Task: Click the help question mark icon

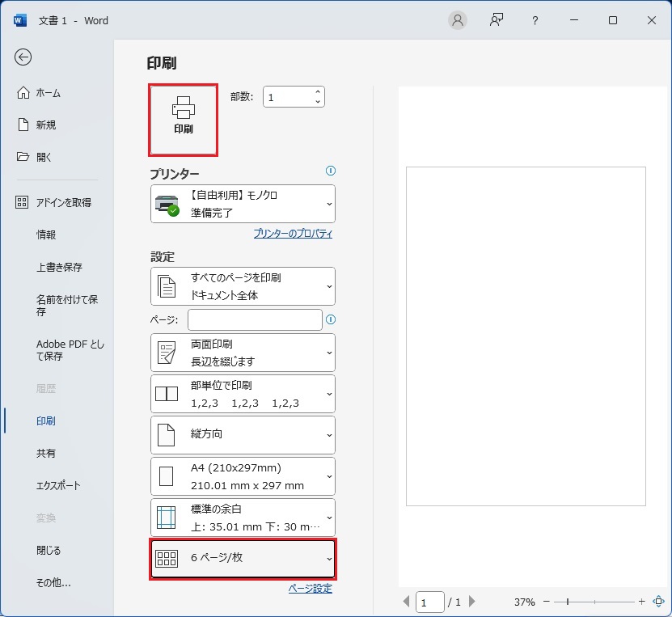Action: click(535, 20)
